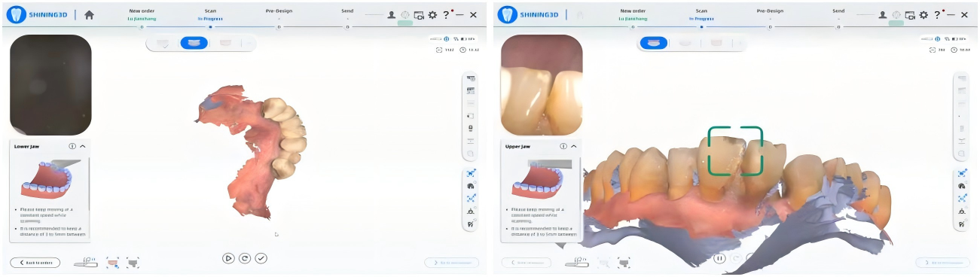Image resolution: width=980 pixels, height=277 pixels.
Task: Pause scanning in the right window
Action: [x=719, y=258]
